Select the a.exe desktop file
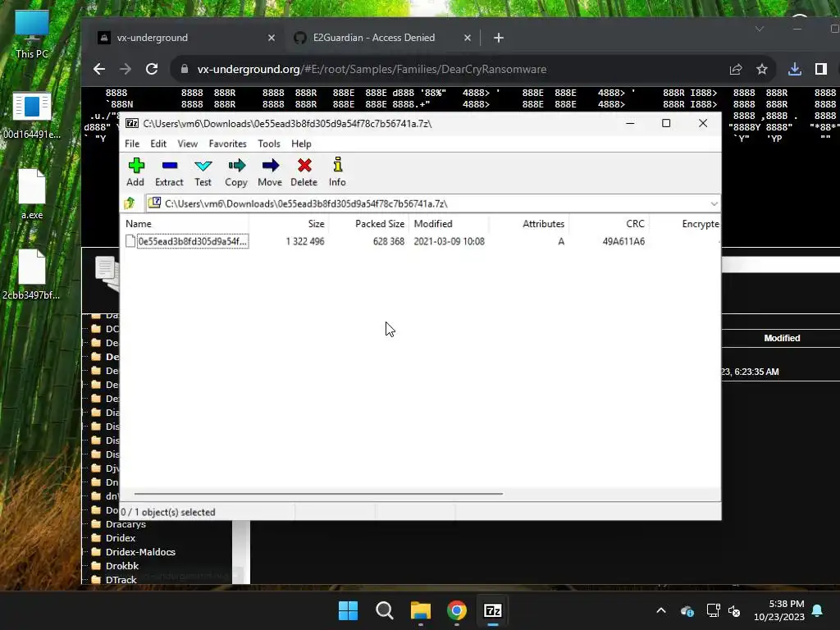 [32, 194]
